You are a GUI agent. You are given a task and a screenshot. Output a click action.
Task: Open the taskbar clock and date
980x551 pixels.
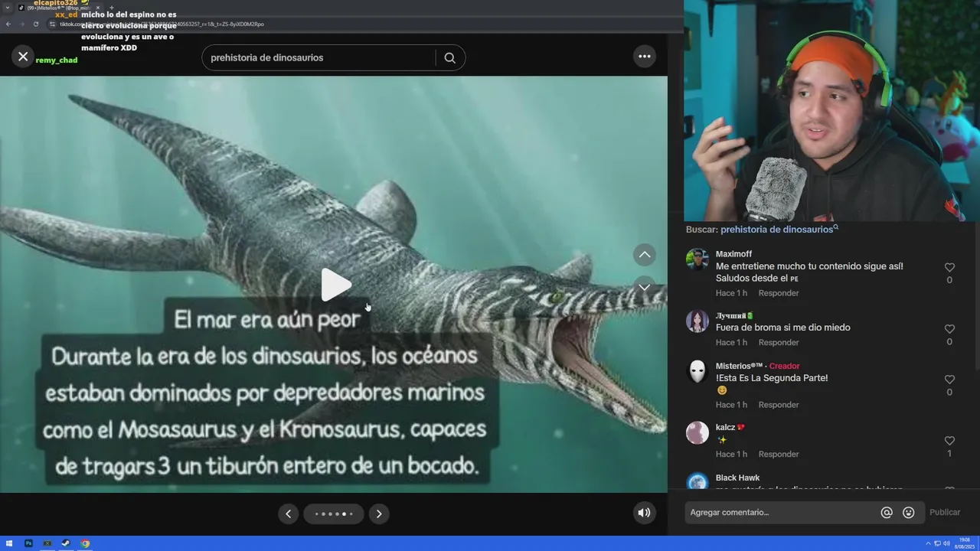[x=964, y=543]
